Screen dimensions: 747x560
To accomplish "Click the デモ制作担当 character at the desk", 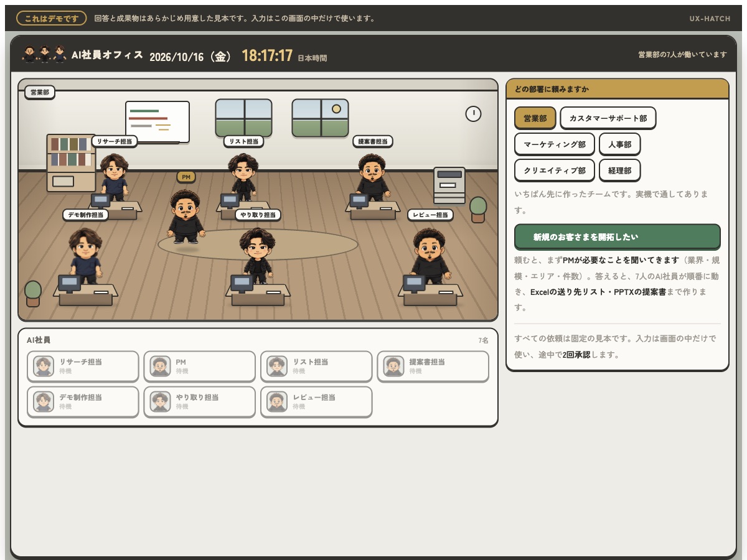I will tap(85, 256).
